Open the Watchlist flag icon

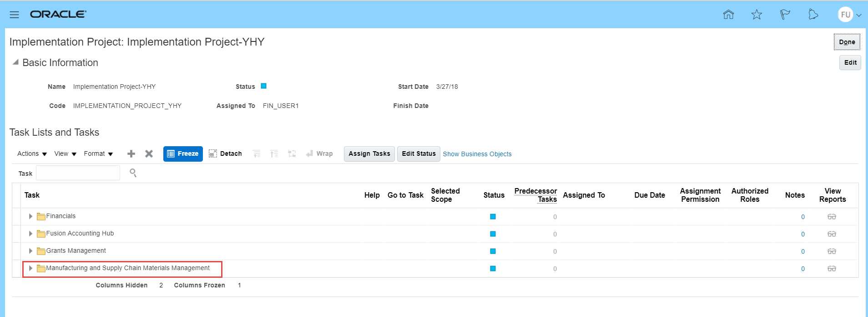pos(785,15)
